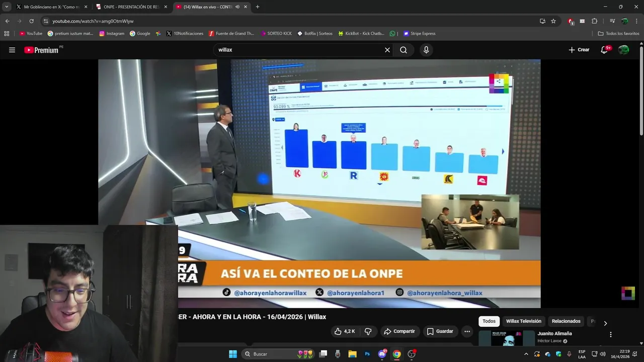
Task: Install the YouTube app from address bar
Action: (542, 21)
